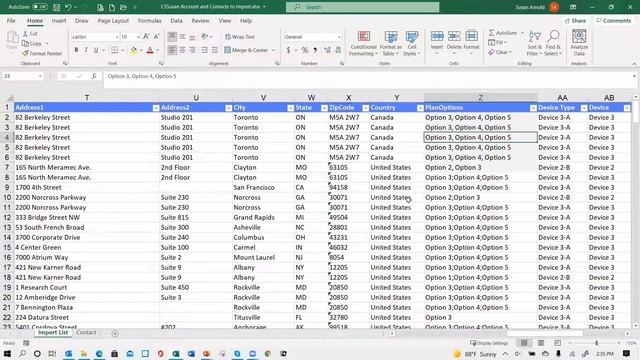Click the Borders icon
The width and height of the screenshot is (640, 360).
pyautogui.click(x=115, y=50)
